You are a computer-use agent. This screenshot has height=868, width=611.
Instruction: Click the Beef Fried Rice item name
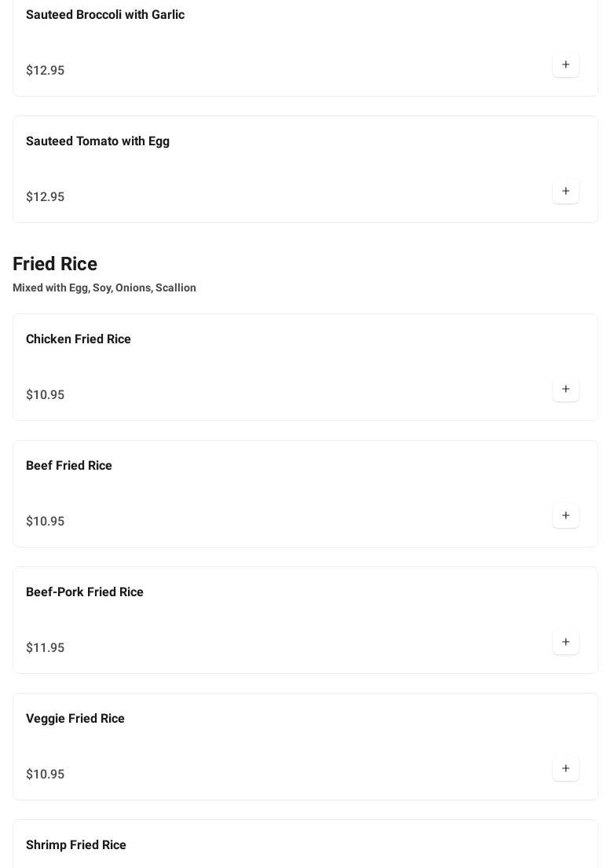(69, 466)
